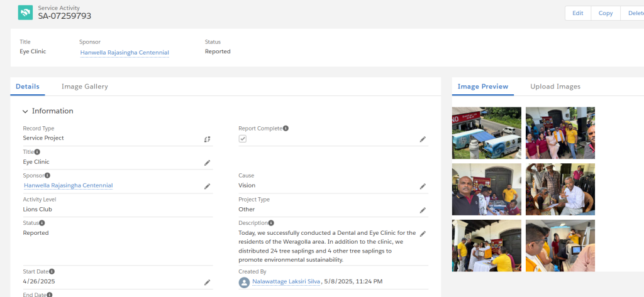
Task: Show info tooltip for Sponsor field
Action: [x=47, y=176]
